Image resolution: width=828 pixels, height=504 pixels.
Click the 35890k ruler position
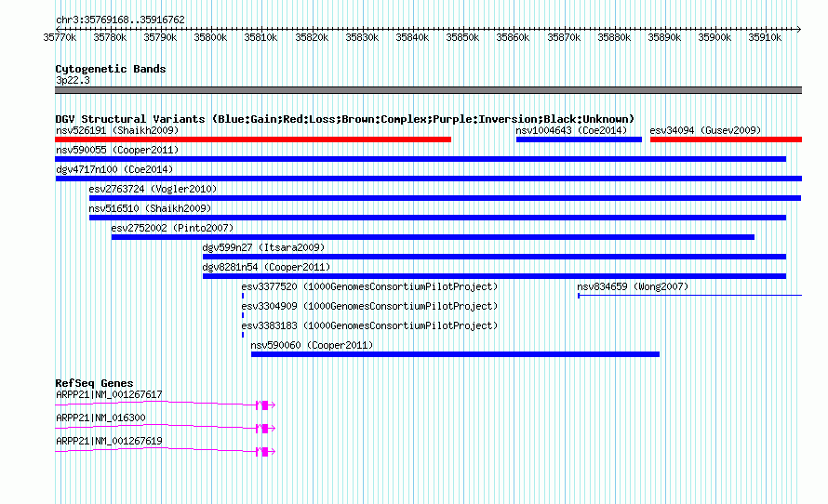(664, 37)
